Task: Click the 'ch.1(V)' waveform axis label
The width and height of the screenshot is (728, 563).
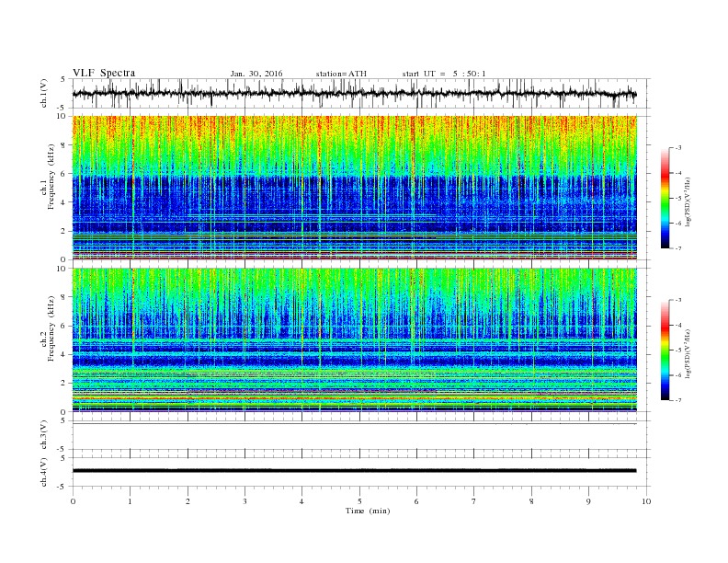Action: [44, 94]
